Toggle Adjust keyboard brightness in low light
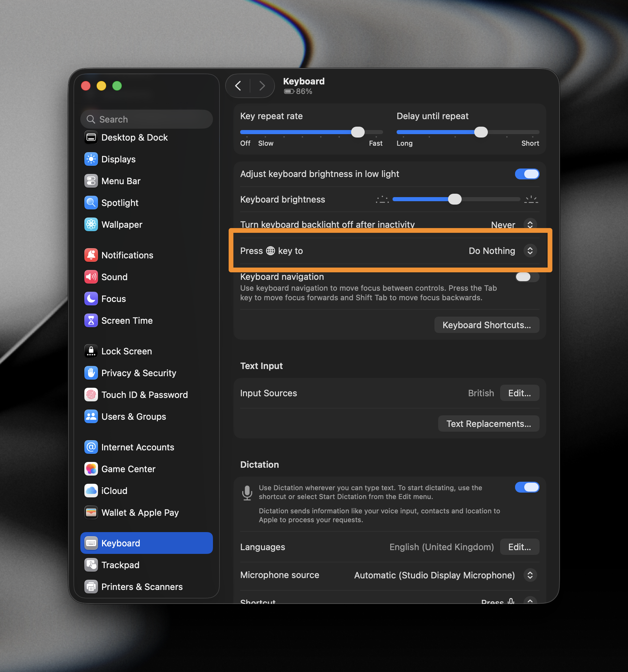 (x=527, y=174)
